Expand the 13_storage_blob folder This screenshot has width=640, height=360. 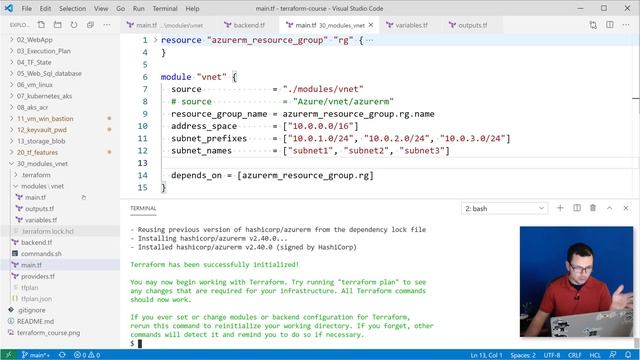(41, 141)
